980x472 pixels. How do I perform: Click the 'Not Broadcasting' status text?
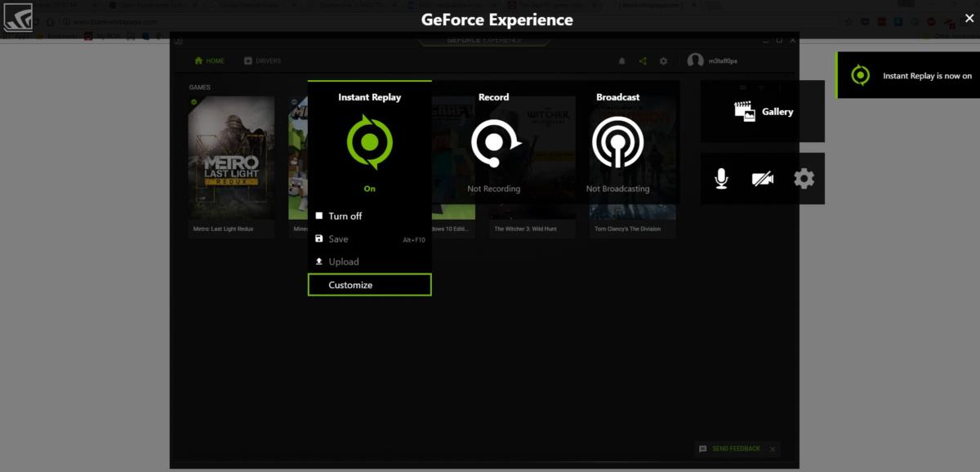coord(618,189)
